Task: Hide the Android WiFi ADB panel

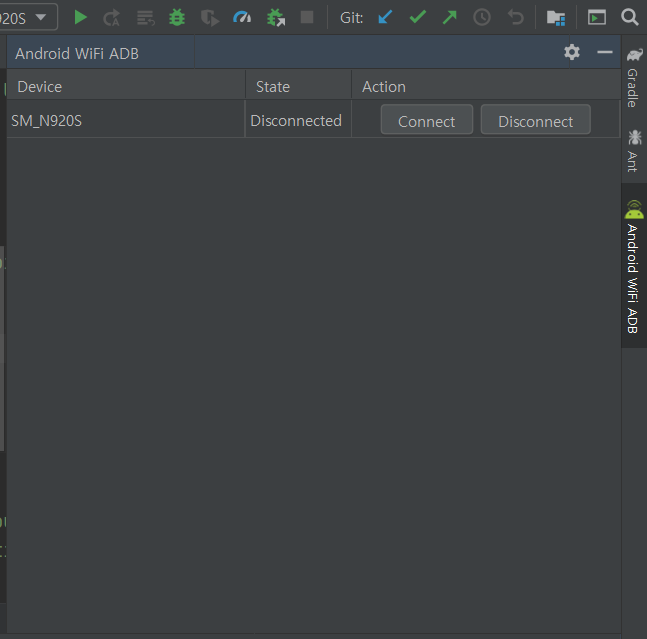Action: (x=604, y=52)
